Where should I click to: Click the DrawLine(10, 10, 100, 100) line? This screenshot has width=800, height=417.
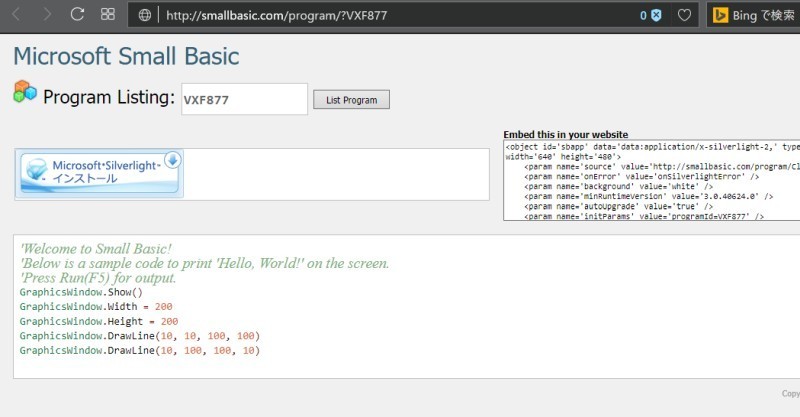[140, 336]
